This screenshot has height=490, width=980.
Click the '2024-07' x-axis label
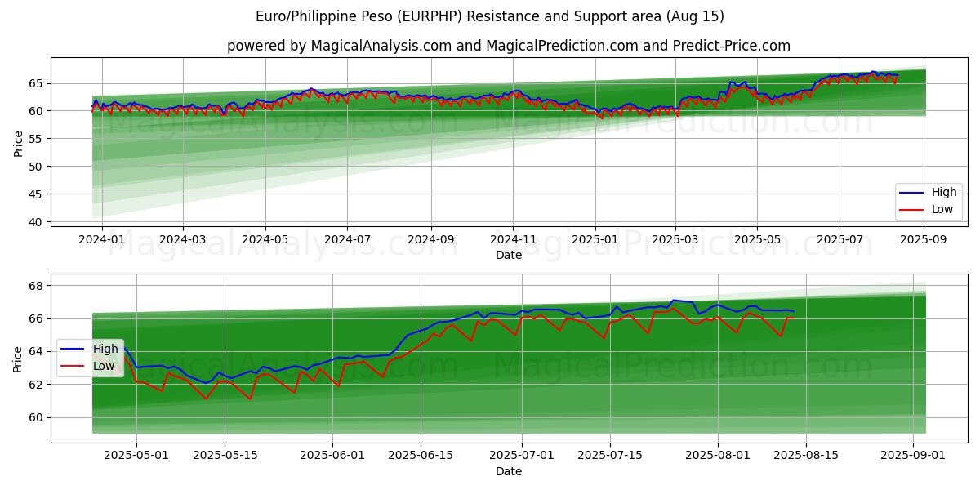[x=347, y=239]
